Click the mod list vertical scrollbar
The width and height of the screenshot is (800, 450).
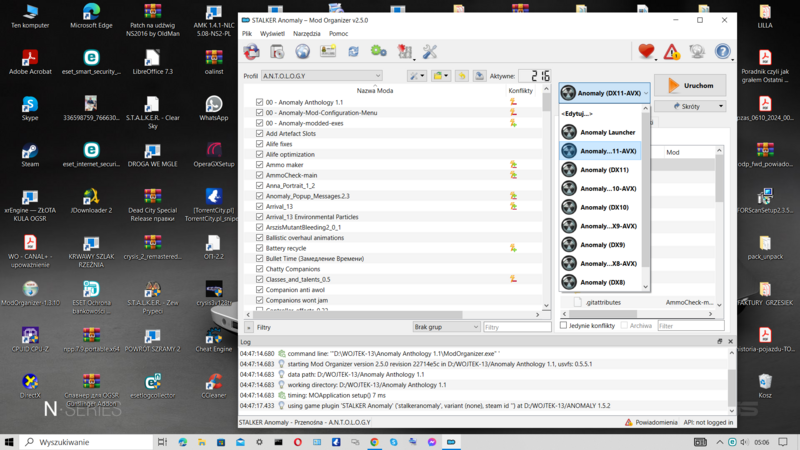[x=547, y=200]
